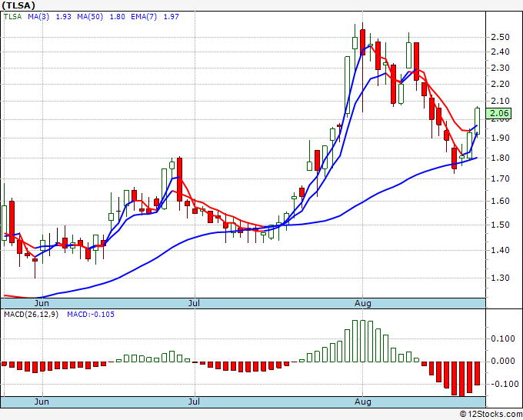Click the MA(3) value 1.93
The width and height of the screenshot is (523, 420).
pos(63,17)
